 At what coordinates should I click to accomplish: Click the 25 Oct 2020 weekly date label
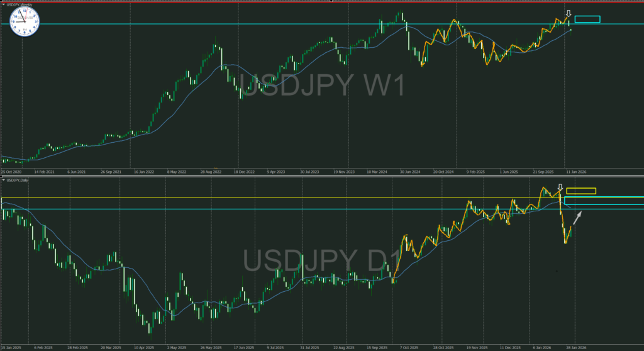click(x=12, y=171)
